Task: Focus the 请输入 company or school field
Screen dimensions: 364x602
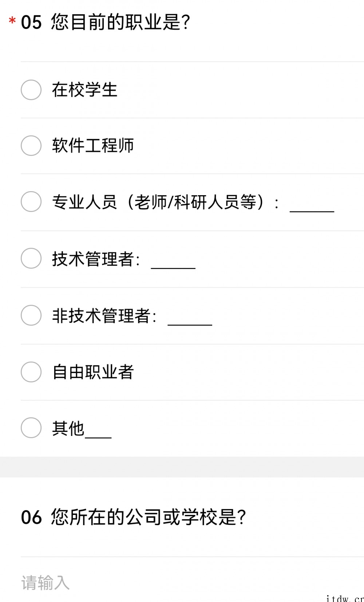Action: 182,582
